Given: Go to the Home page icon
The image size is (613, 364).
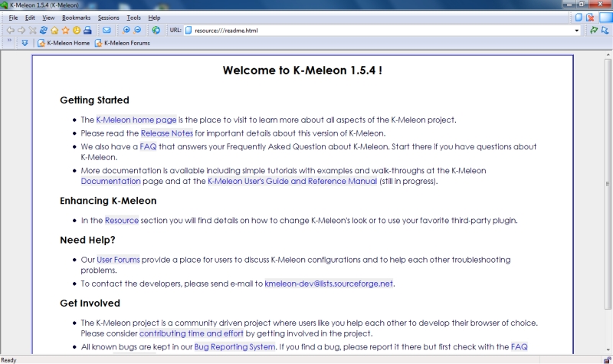Looking at the screenshot, I should coord(54,30).
